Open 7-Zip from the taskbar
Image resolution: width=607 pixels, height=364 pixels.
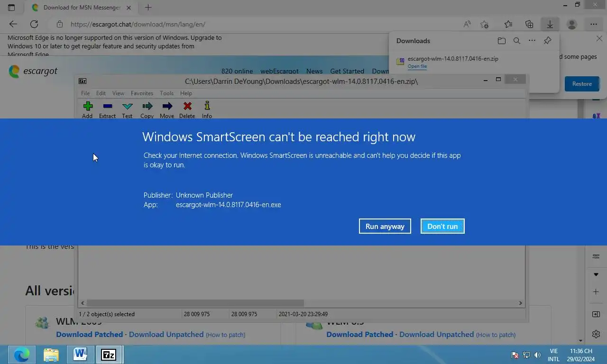point(109,355)
